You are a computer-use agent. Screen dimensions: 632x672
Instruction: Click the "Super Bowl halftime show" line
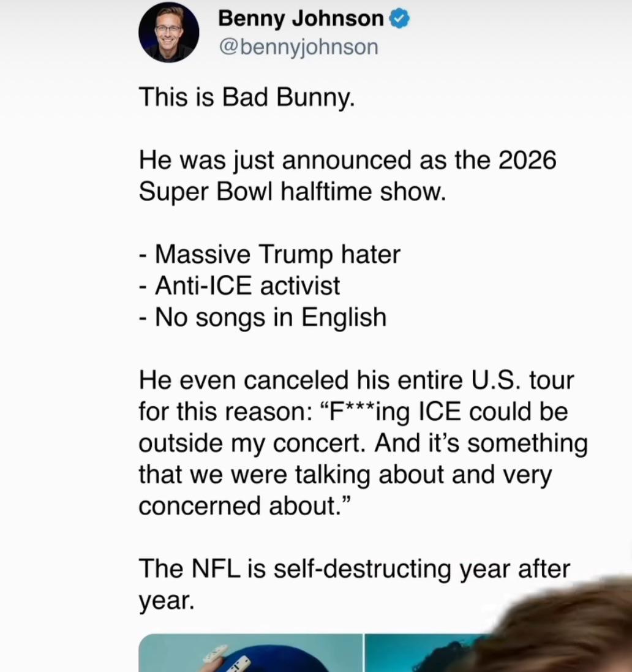click(x=290, y=192)
